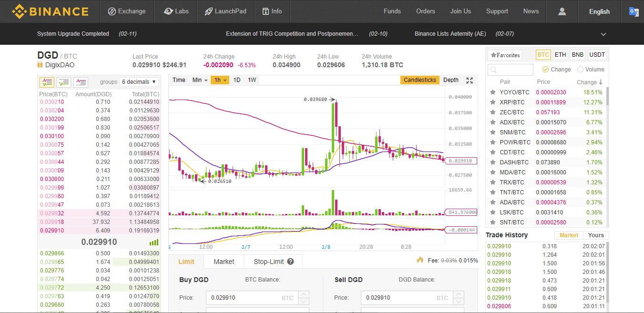
Task: Show both buy and sell orders view
Action: click(47, 82)
